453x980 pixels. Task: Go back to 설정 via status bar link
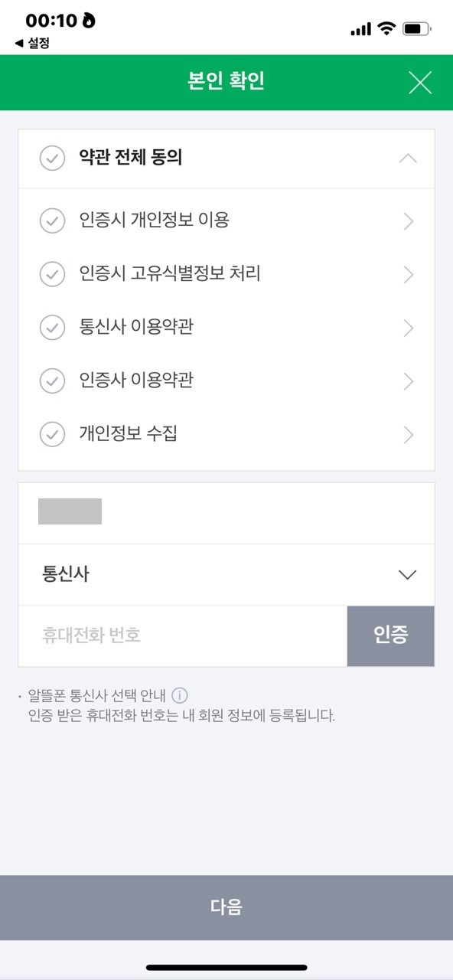coord(32,44)
